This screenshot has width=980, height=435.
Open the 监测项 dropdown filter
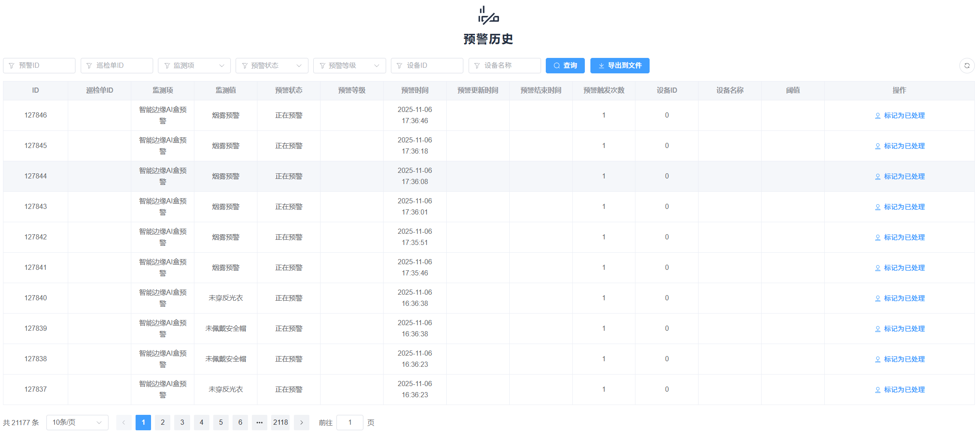[194, 66]
